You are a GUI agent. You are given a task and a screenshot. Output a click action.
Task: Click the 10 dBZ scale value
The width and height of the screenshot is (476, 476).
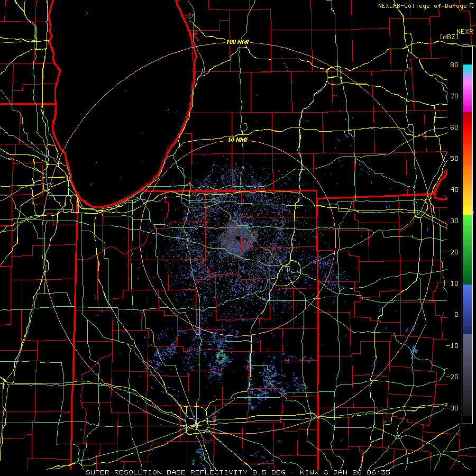454,283
